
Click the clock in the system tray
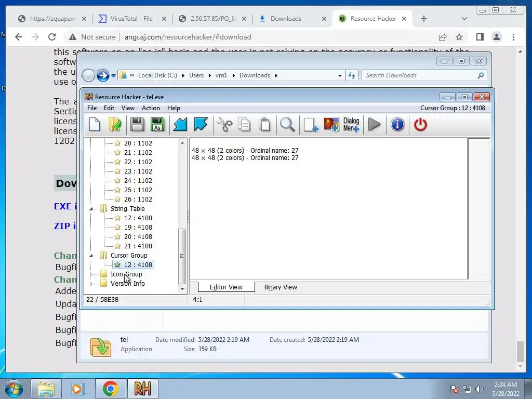click(x=506, y=389)
